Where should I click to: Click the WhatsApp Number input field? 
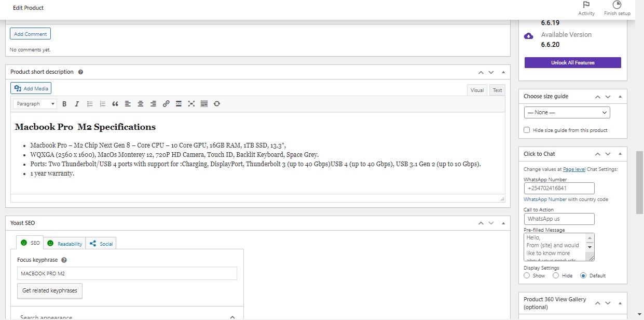tap(559, 188)
